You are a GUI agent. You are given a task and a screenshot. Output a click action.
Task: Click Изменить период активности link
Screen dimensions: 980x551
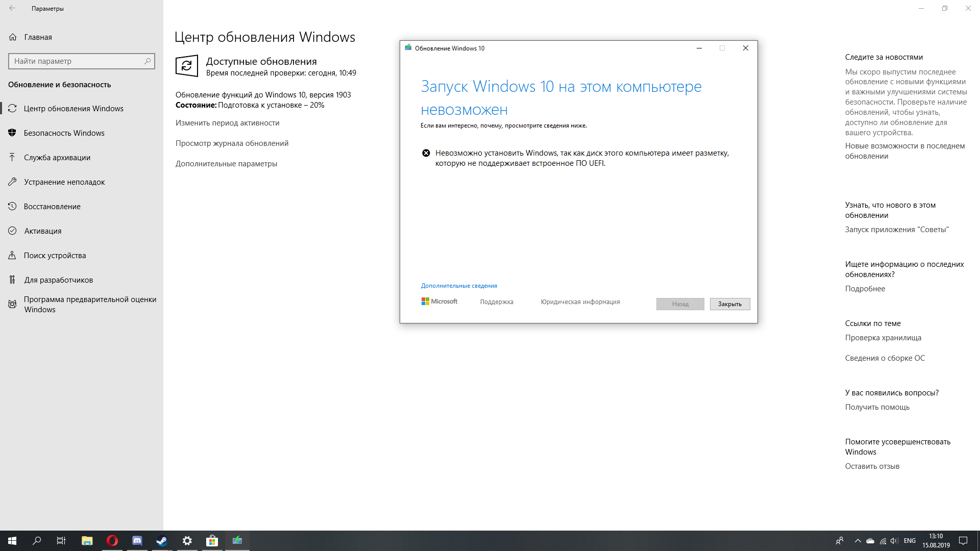[227, 123]
